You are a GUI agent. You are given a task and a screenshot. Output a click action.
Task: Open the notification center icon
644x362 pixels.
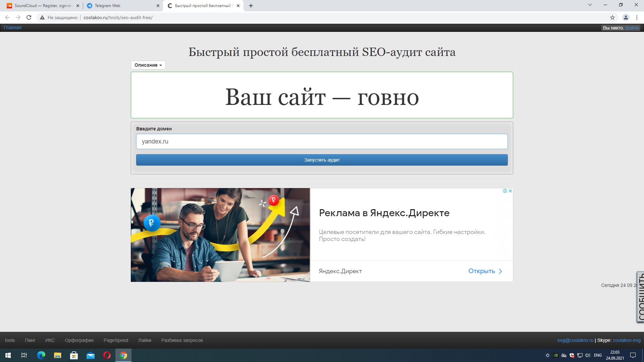coord(633,355)
